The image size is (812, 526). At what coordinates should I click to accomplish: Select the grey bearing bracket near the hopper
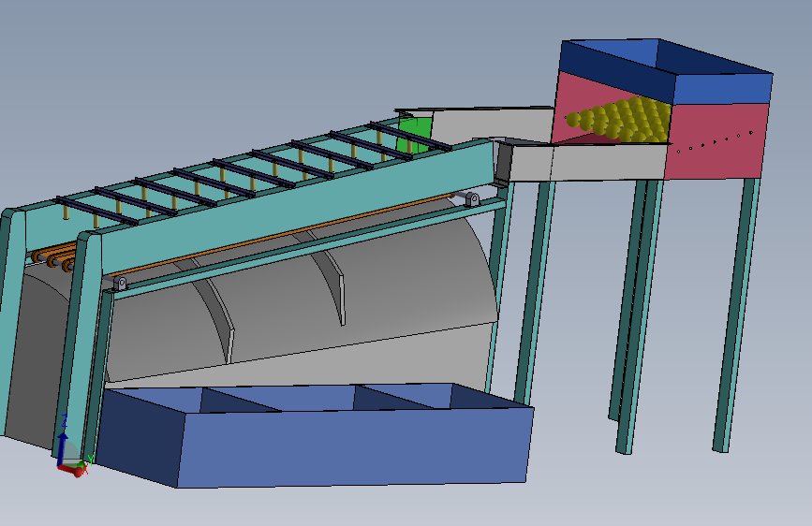click(x=471, y=199)
